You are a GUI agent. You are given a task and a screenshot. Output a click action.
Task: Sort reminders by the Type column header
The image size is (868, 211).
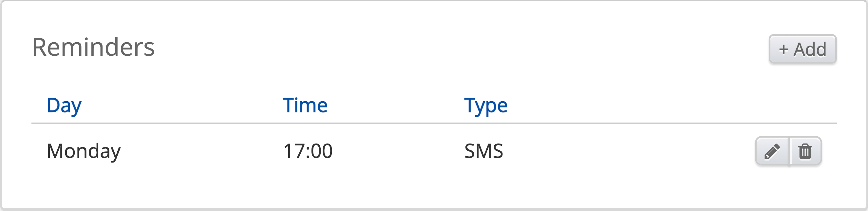point(485,105)
